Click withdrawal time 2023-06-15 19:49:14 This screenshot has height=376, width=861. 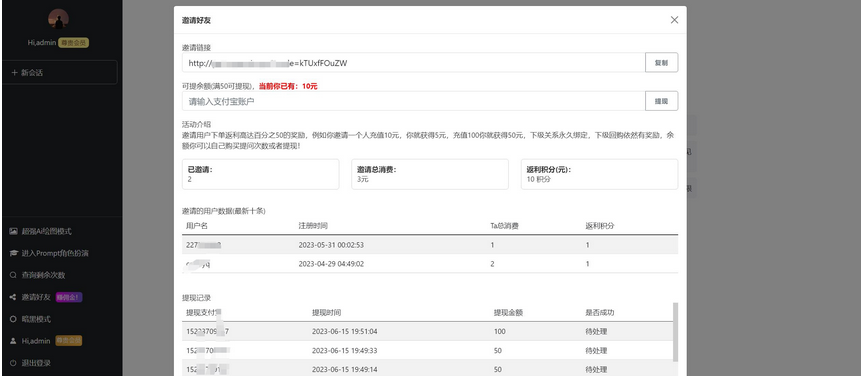[x=345, y=369]
